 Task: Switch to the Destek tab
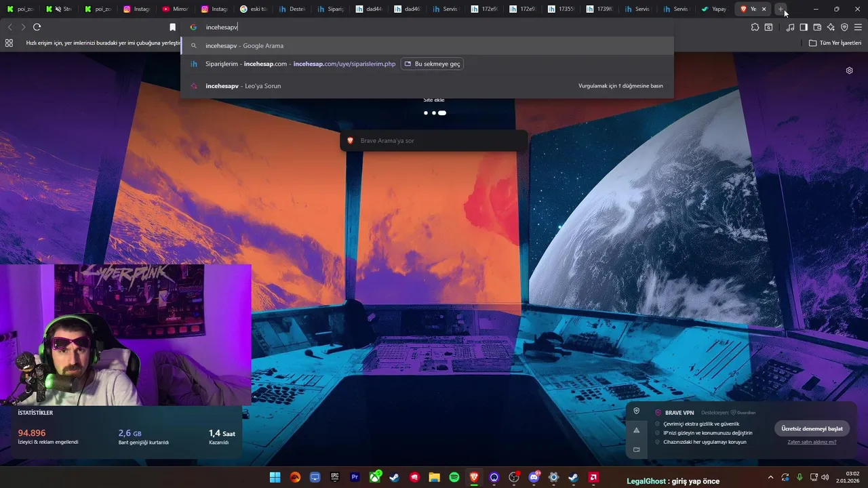(292, 9)
